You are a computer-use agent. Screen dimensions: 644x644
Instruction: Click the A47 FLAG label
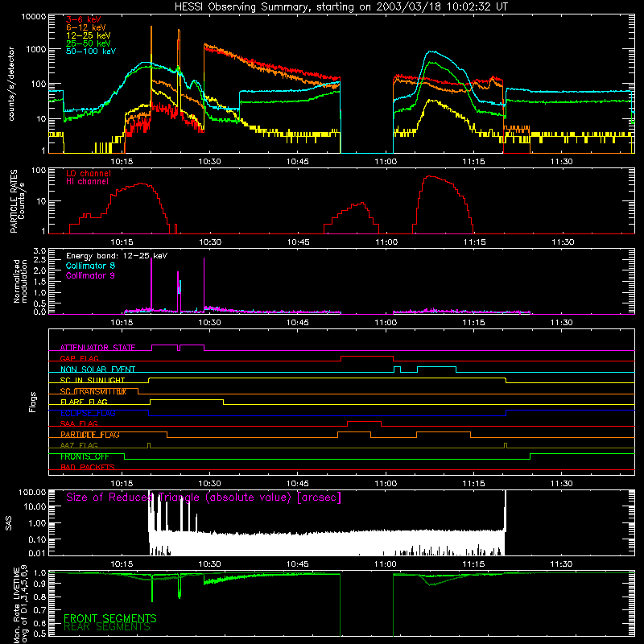(x=79, y=445)
